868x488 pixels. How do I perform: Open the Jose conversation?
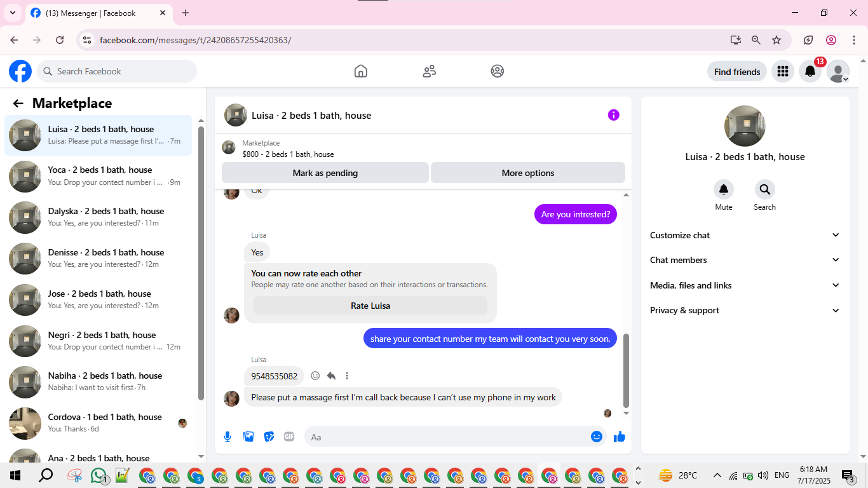[98, 300]
